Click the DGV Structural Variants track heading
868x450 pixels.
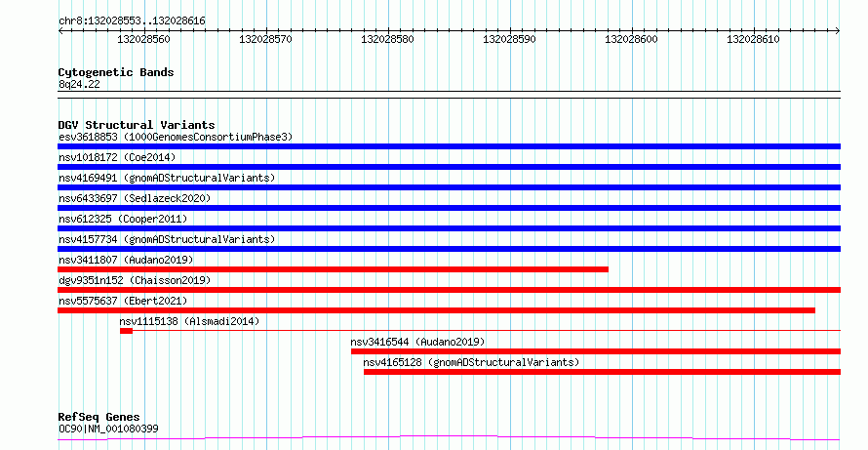point(137,125)
